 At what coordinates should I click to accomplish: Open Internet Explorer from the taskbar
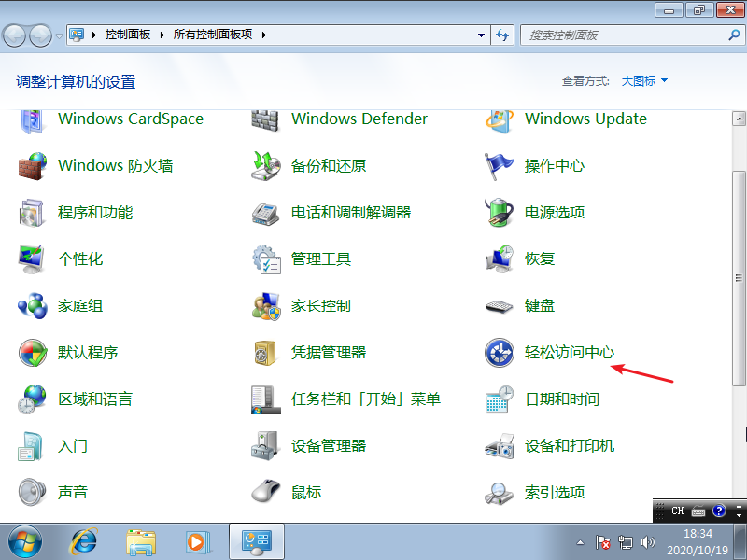click(x=85, y=540)
